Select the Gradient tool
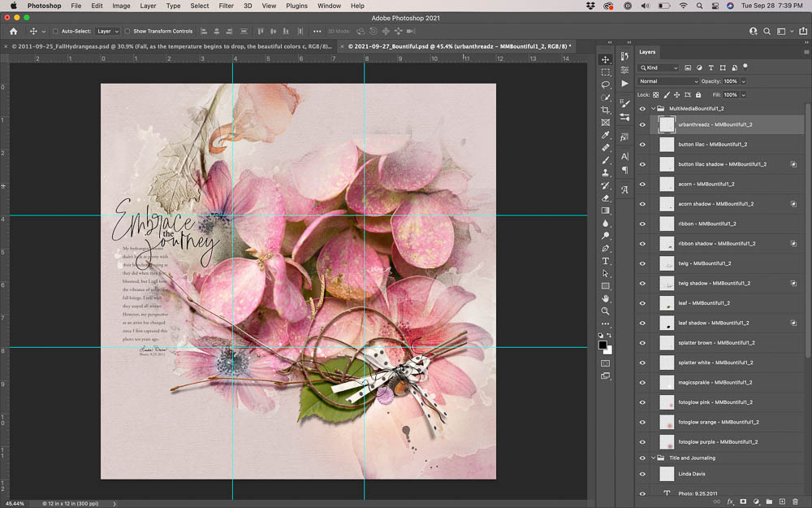Image resolution: width=812 pixels, height=508 pixels. pyautogui.click(x=605, y=211)
